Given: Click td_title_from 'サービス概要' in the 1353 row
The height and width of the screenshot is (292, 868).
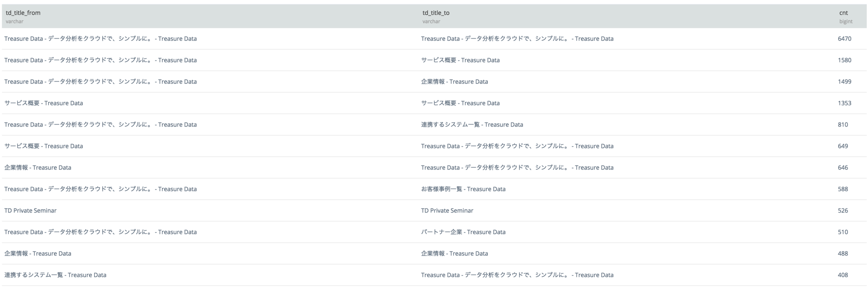Looking at the screenshot, I should tap(43, 103).
